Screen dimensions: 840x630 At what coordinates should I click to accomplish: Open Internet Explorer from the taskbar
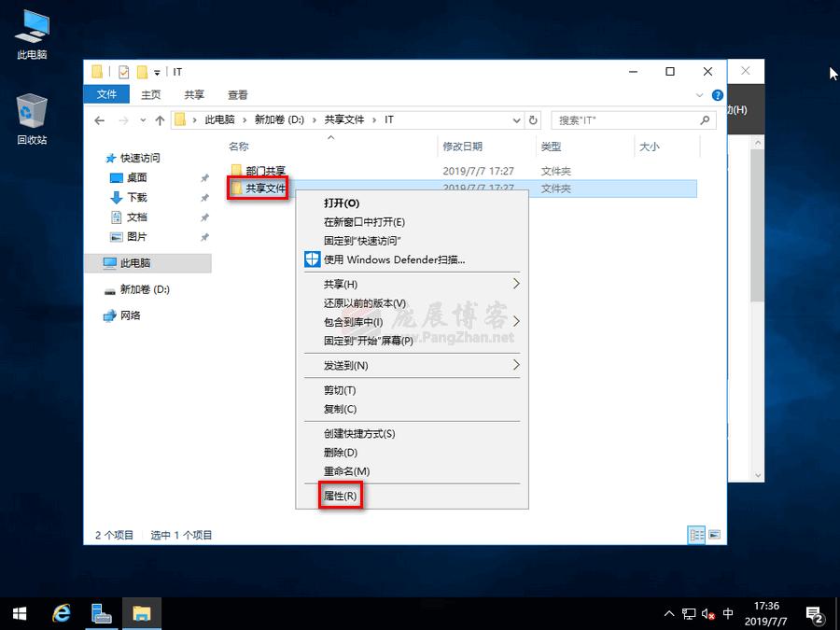pyautogui.click(x=60, y=613)
